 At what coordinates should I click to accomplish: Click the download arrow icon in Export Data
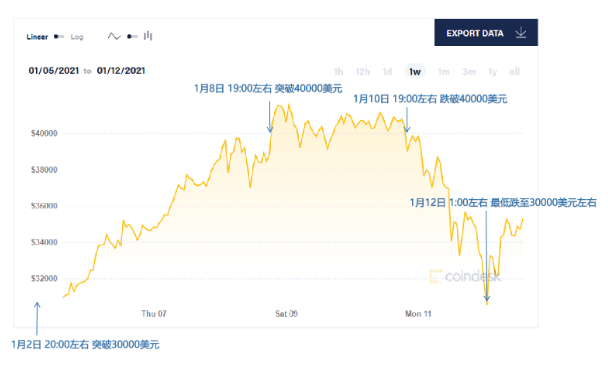521,33
